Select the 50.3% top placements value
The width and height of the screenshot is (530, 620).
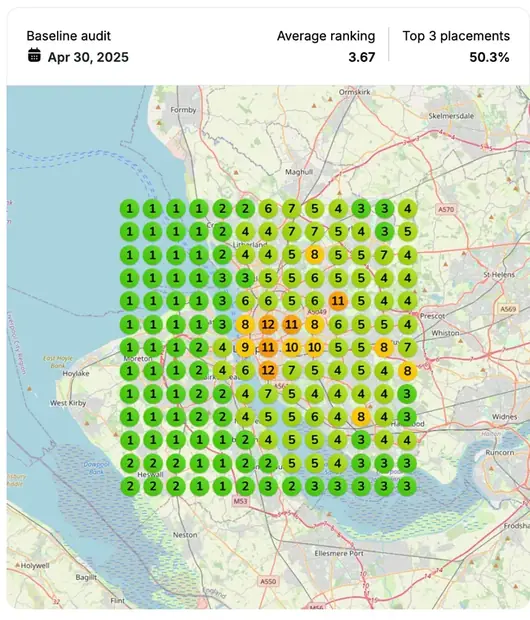(489, 57)
